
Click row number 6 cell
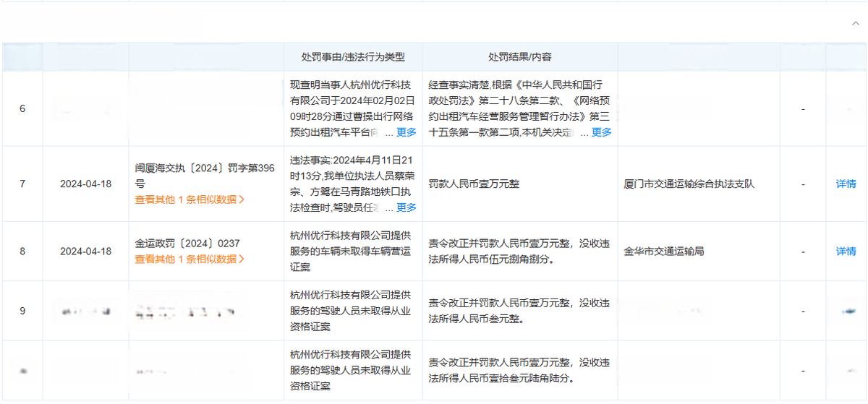(22, 108)
